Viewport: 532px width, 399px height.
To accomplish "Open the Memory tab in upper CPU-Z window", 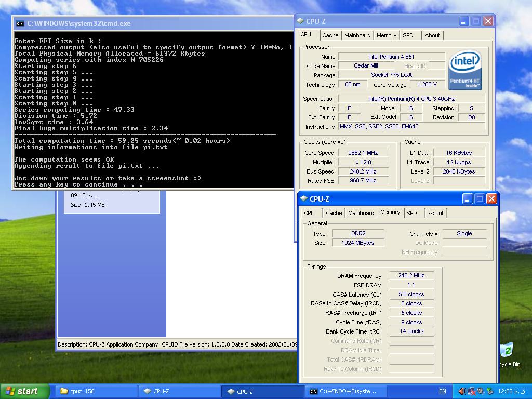I will click(387, 35).
